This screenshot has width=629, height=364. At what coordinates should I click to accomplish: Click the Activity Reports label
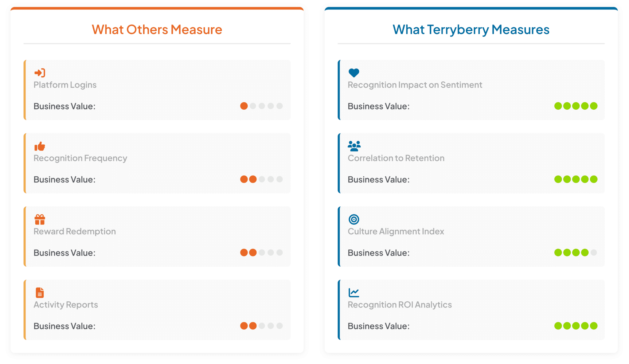tap(66, 305)
